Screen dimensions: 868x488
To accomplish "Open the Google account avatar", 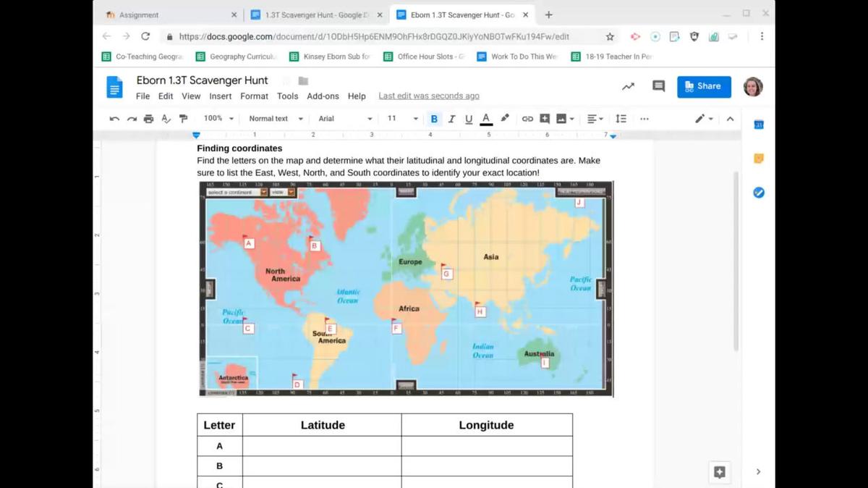I will click(753, 86).
